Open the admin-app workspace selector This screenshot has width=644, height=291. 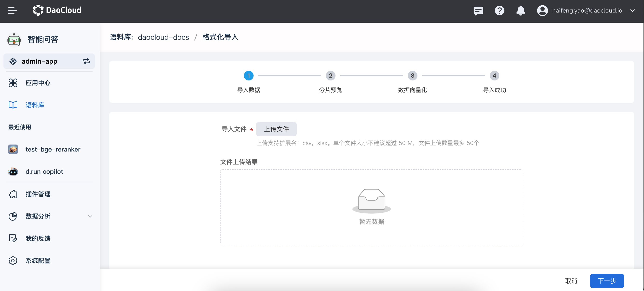[40, 61]
